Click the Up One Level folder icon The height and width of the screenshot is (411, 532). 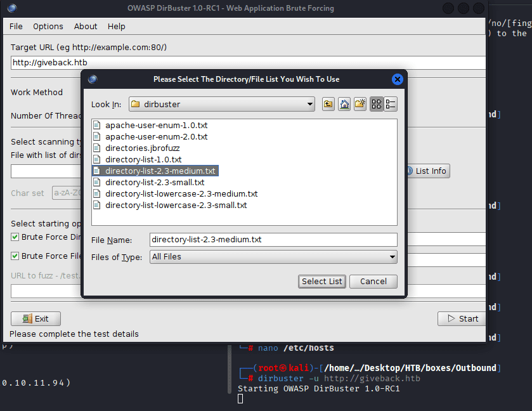328,105
